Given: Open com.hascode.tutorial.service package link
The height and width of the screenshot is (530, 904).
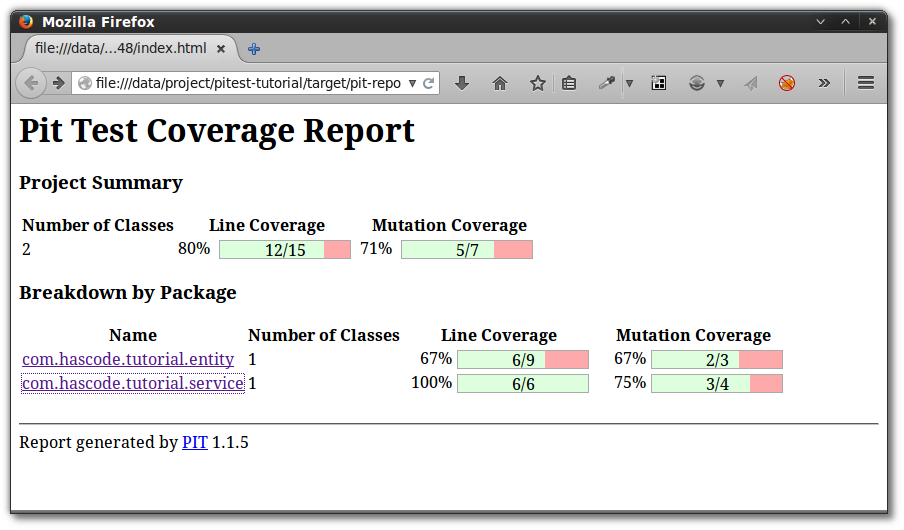Looking at the screenshot, I should [x=133, y=384].
